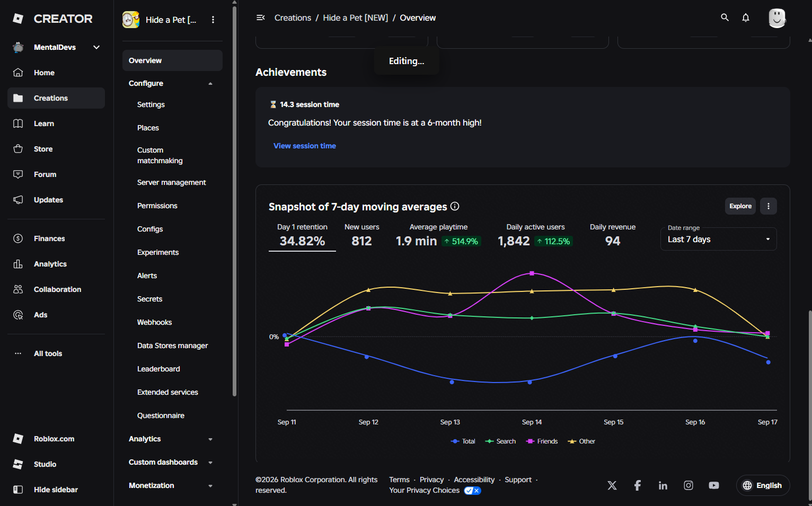
Task: Open the Finances coin icon
Action: pos(18,238)
